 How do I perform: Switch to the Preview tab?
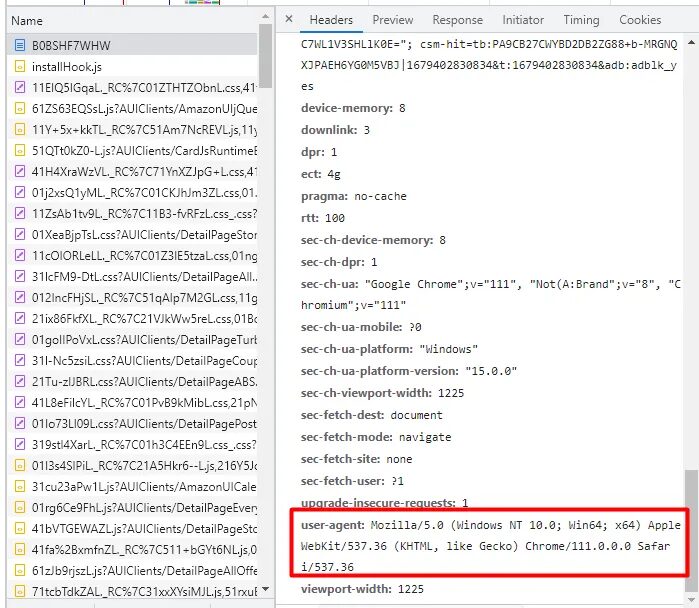click(x=393, y=20)
